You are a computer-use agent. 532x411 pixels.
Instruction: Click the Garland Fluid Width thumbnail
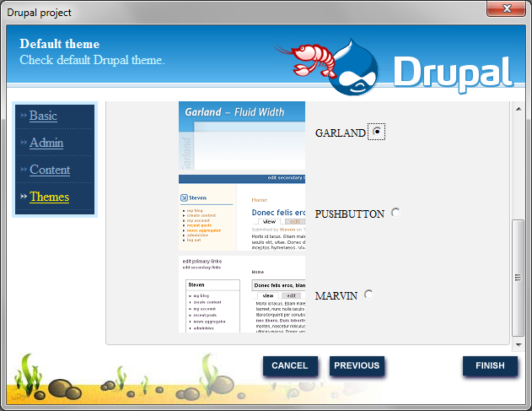(242, 136)
